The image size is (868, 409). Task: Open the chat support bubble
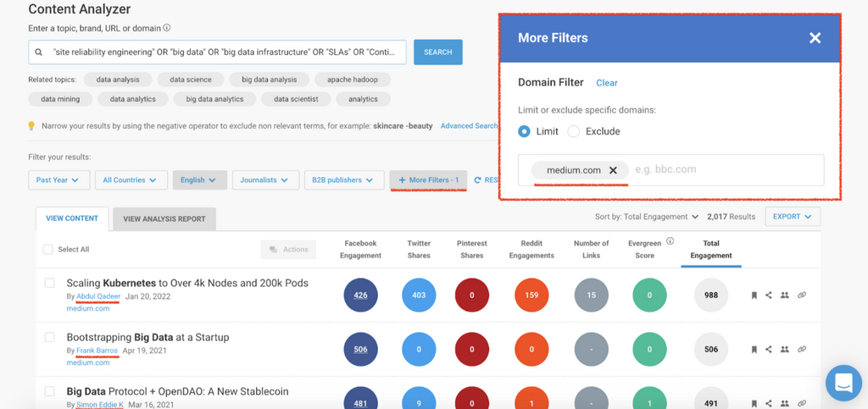coord(843,383)
